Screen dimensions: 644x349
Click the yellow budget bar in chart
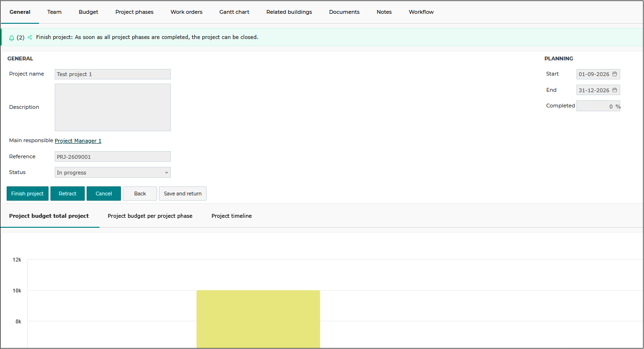pos(258,319)
